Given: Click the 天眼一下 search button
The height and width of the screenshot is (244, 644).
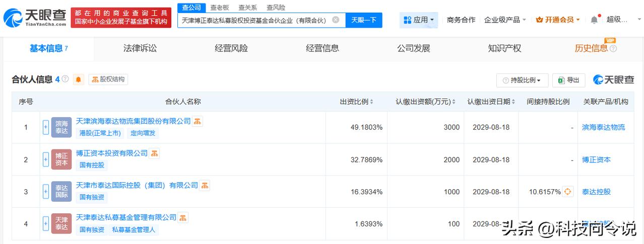Looking at the screenshot, I should tap(364, 20).
